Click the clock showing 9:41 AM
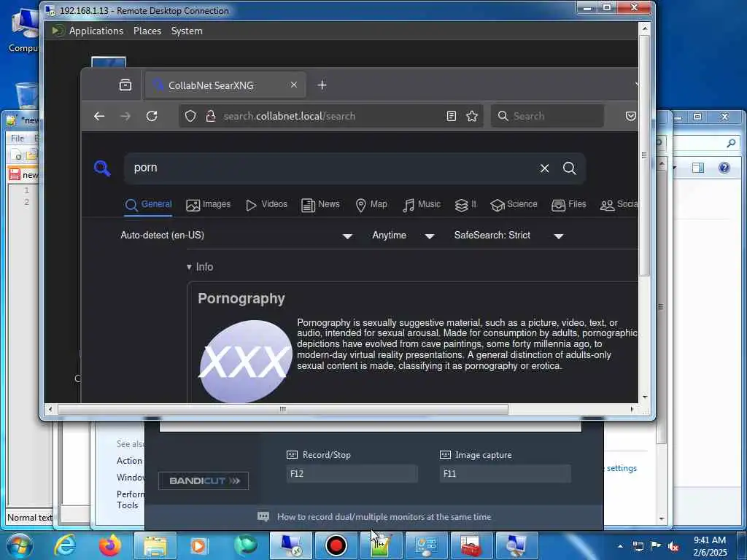Screen dimensions: 747x560 pyautogui.click(x=710, y=546)
